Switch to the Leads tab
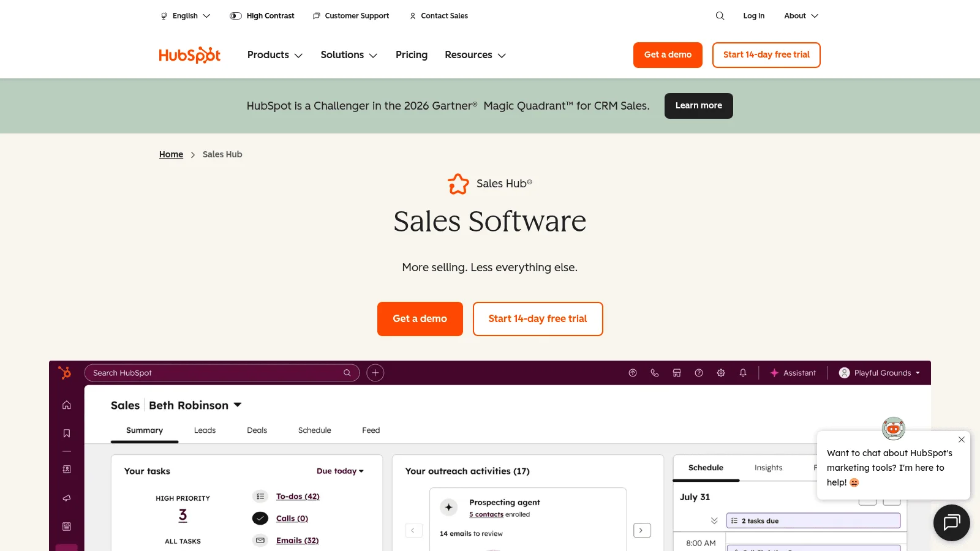This screenshot has width=980, height=551. 205,430
